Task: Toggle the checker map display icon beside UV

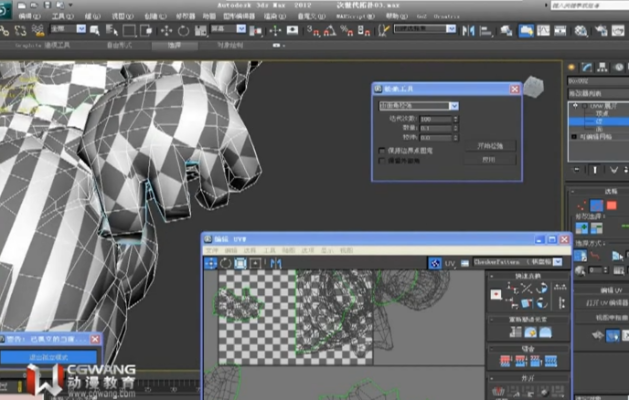Action: 435,263
